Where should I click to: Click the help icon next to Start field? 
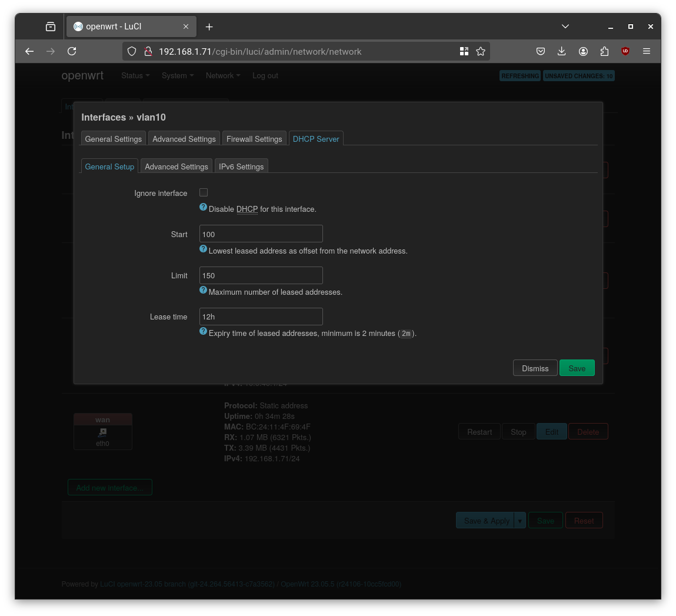[x=203, y=248]
